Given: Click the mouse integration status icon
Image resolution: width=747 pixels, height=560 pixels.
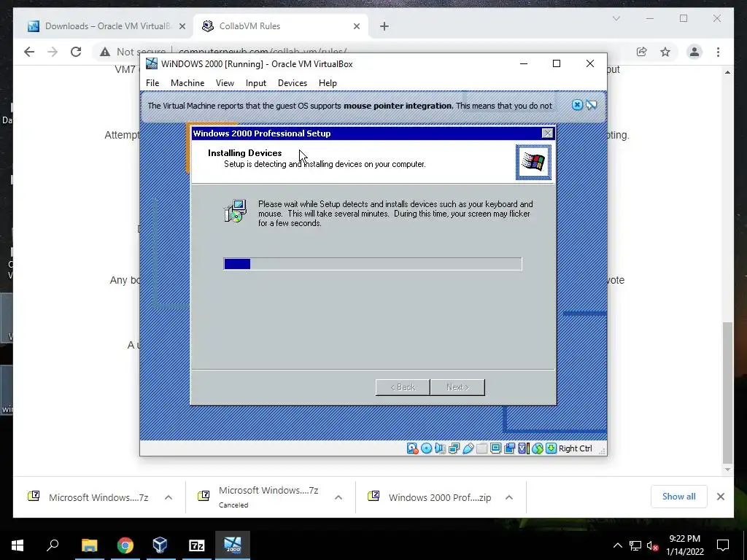Looking at the screenshot, I should [x=538, y=448].
